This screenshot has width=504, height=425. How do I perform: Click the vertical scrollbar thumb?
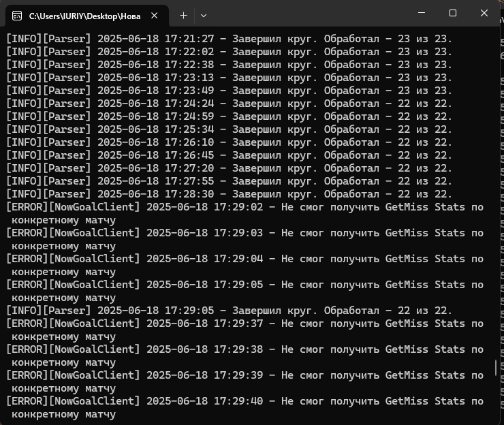tap(497, 368)
